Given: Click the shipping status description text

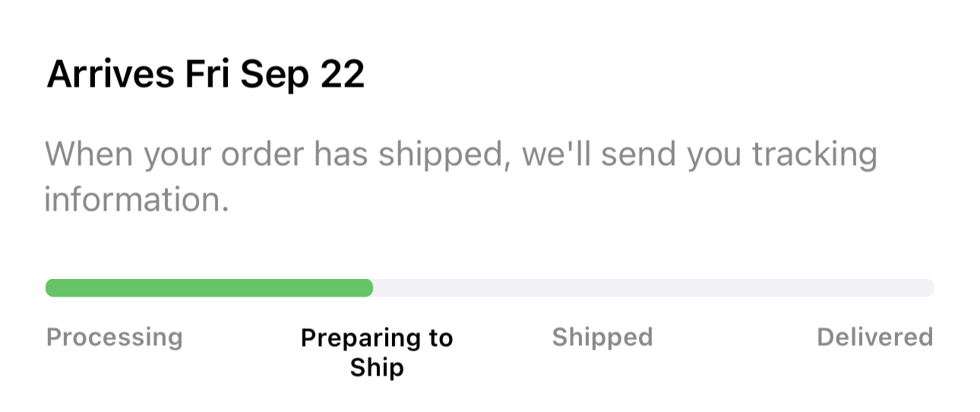Looking at the screenshot, I should (460, 176).
